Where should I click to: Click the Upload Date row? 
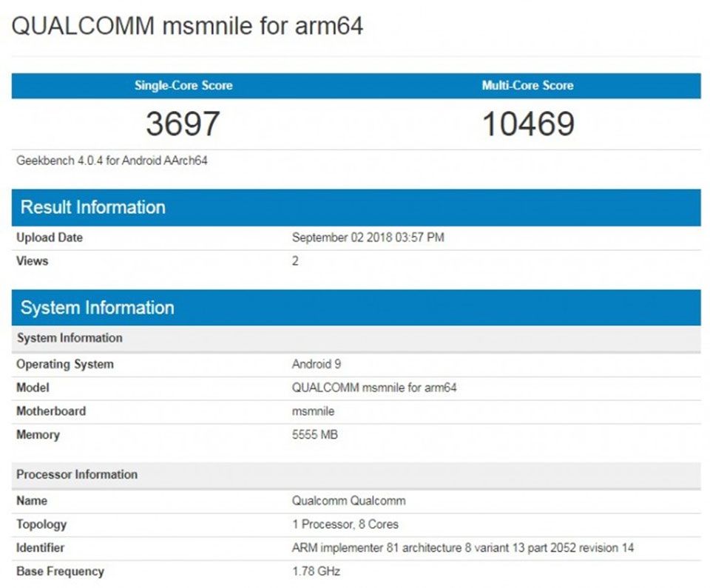click(x=49, y=237)
